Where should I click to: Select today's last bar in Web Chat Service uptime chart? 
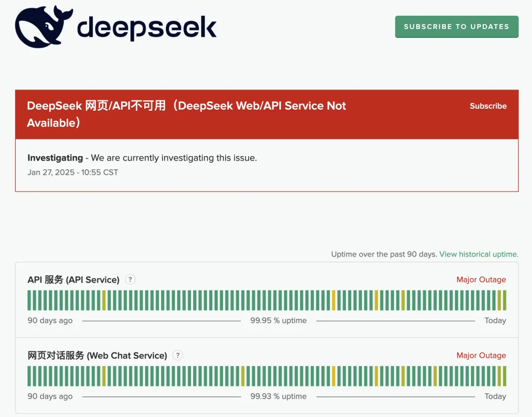coord(504,376)
